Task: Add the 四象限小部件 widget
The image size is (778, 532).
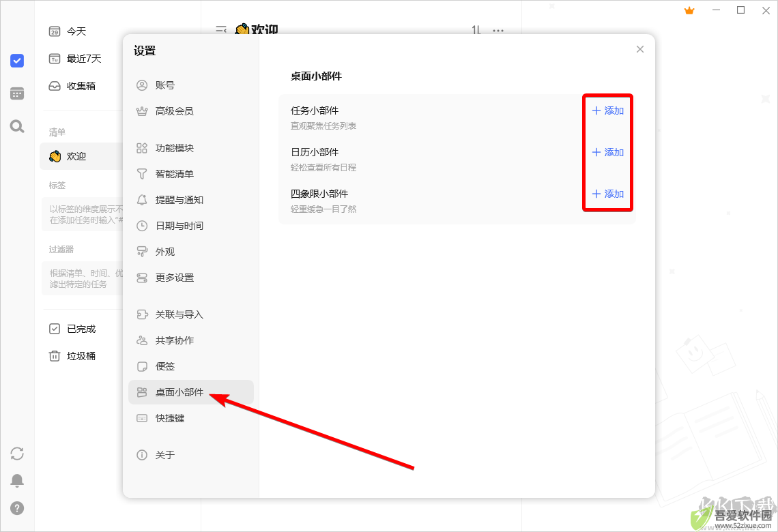Action: pyautogui.click(x=608, y=194)
